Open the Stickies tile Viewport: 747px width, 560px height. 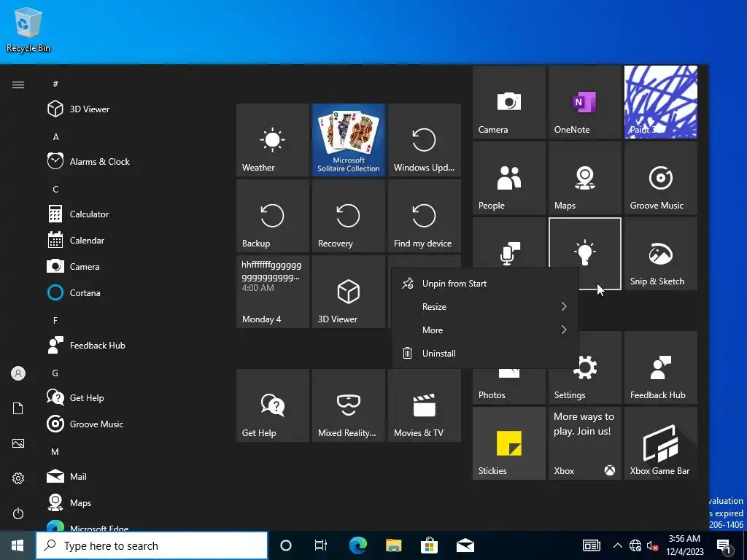click(508, 443)
